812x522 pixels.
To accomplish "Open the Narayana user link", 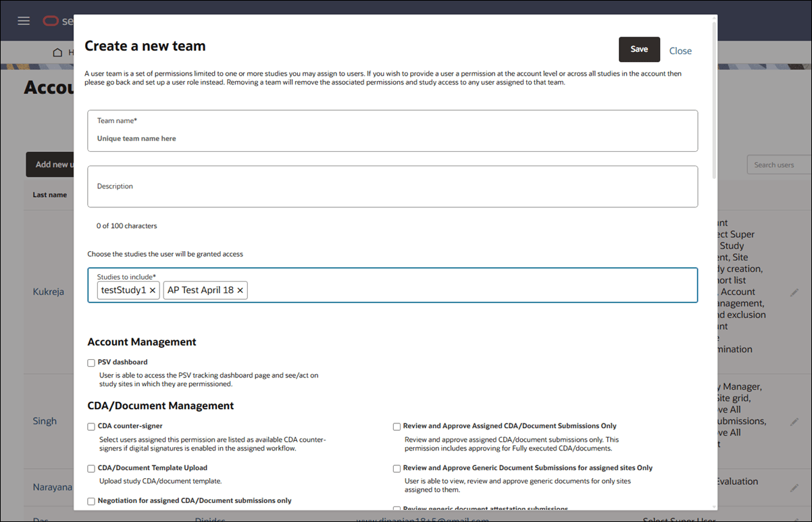I will 53,487.
